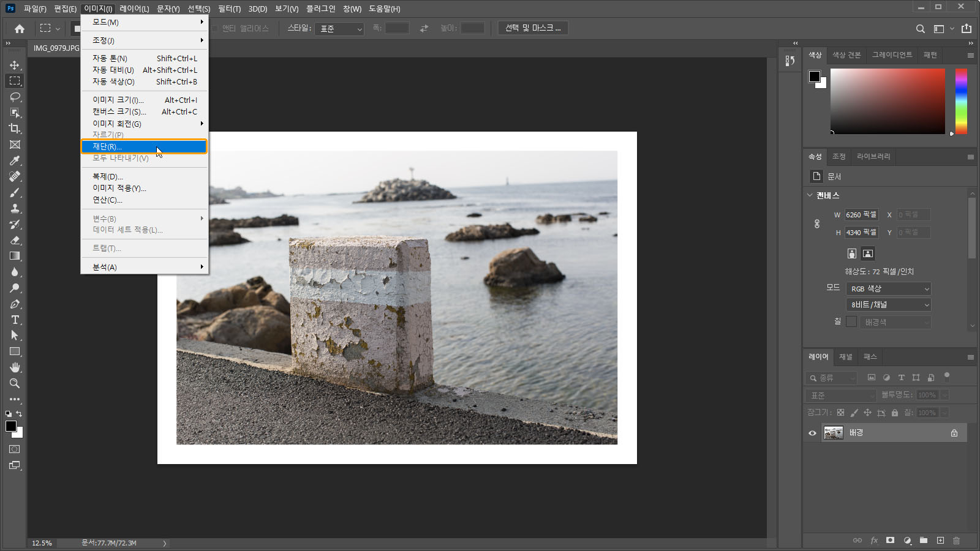980x551 pixels.
Task: Select the Frame tool
Action: click(15, 144)
